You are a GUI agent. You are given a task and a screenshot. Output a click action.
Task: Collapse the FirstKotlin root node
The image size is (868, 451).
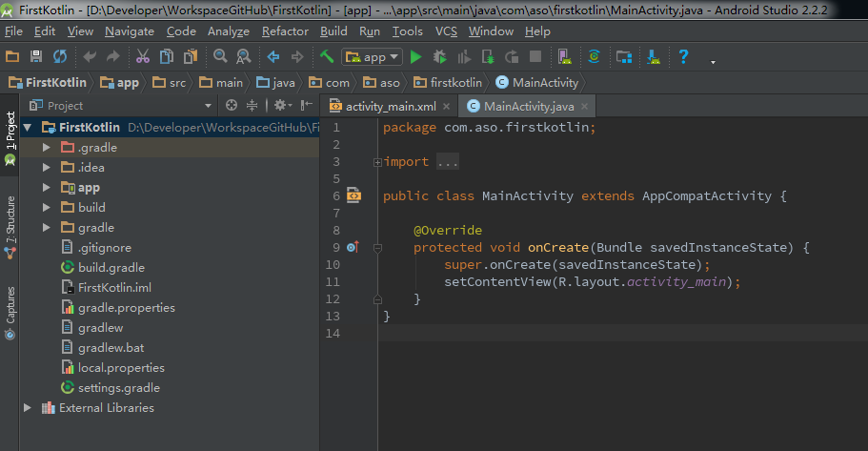click(x=27, y=128)
